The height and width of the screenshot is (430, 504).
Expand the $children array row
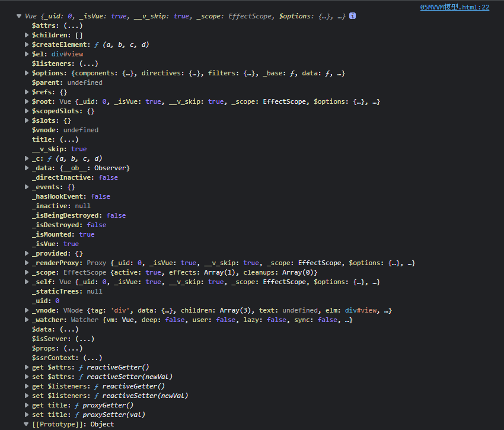(27, 35)
